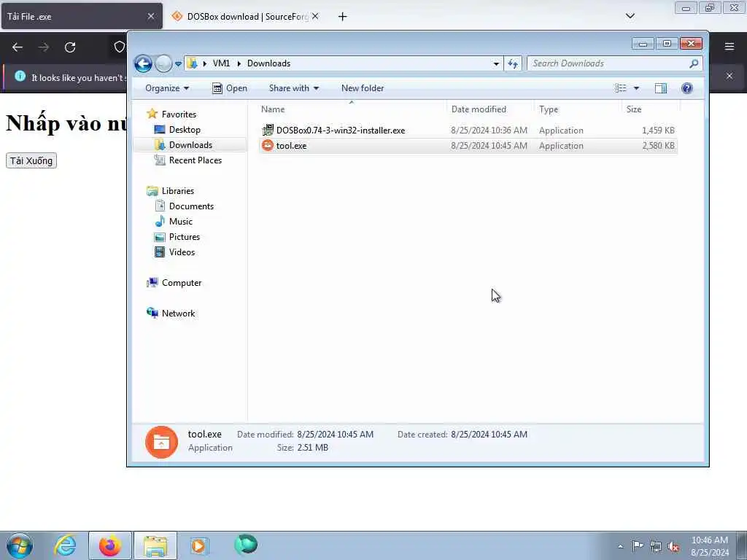Select VM1 in the address breadcrumb
The width and height of the screenshot is (747, 560).
pos(221,63)
